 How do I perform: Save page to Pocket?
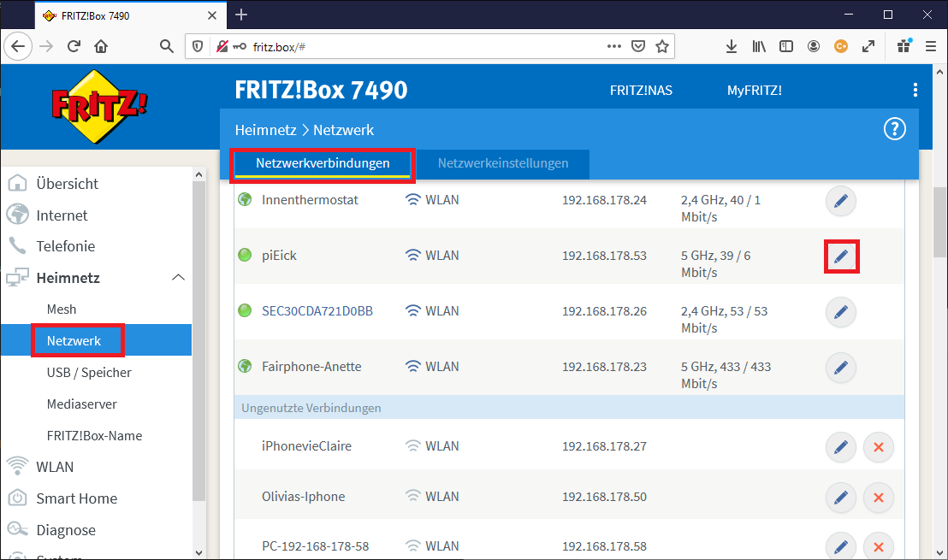[x=637, y=46]
